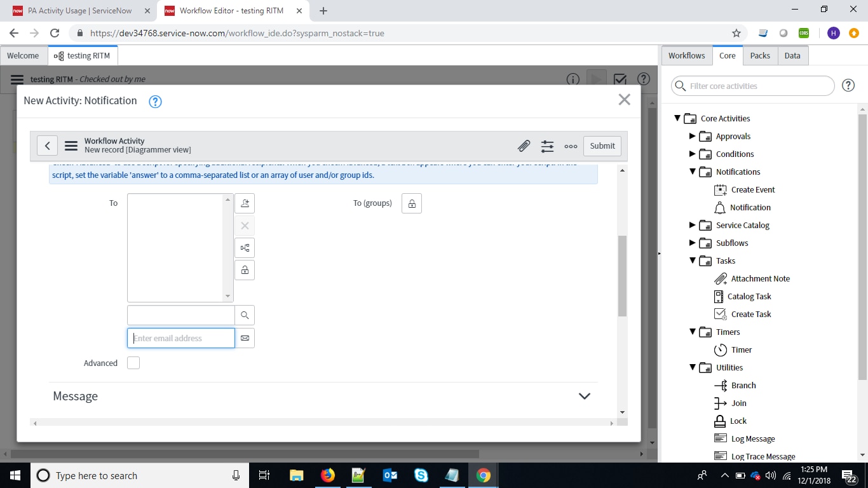
Task: Select the Log Message activity icon
Action: pyautogui.click(x=720, y=438)
